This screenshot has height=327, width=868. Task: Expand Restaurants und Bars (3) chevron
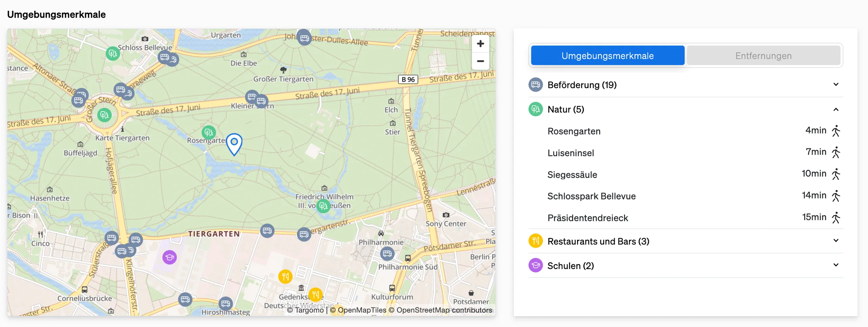pyautogui.click(x=836, y=241)
